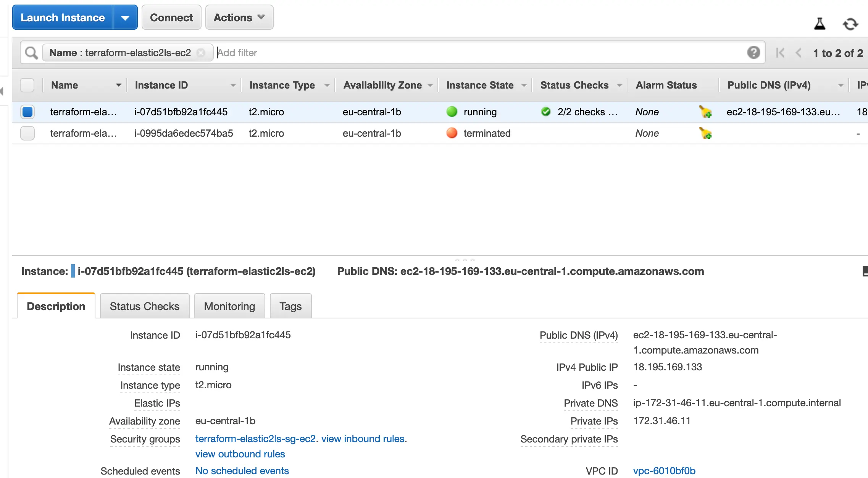The width and height of the screenshot is (868, 478).
Task: Uncheck the running instance row checkbox
Action: point(27,112)
